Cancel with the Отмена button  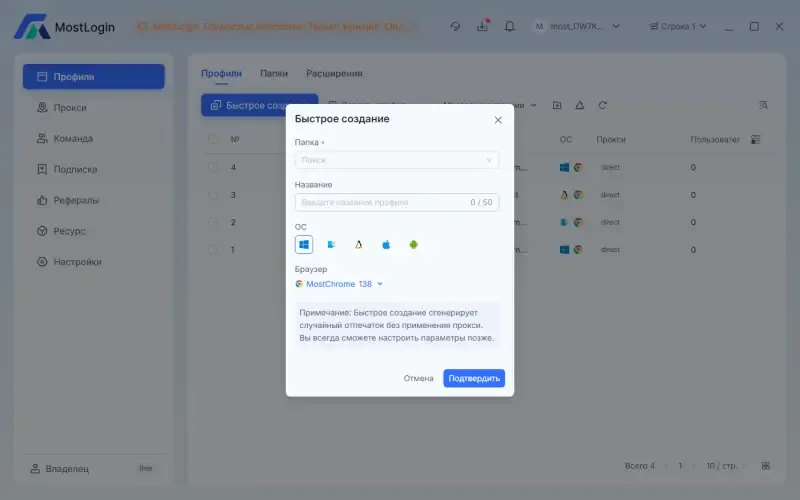[418, 379]
